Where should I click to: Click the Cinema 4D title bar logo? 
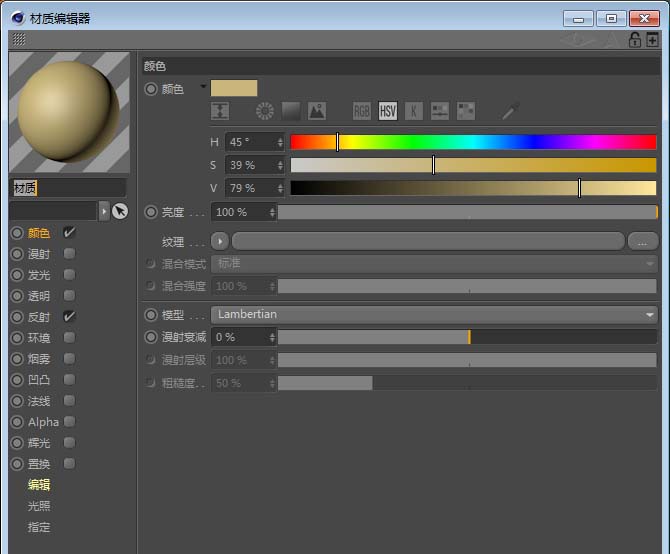[x=18, y=18]
